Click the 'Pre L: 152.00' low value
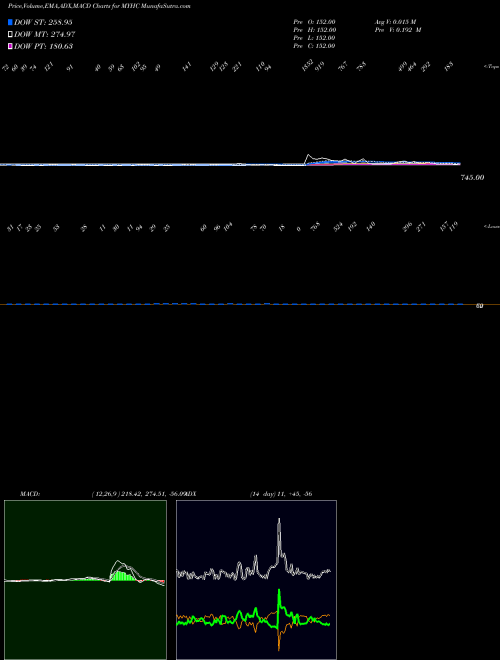The width and height of the screenshot is (500, 660). tap(314, 38)
